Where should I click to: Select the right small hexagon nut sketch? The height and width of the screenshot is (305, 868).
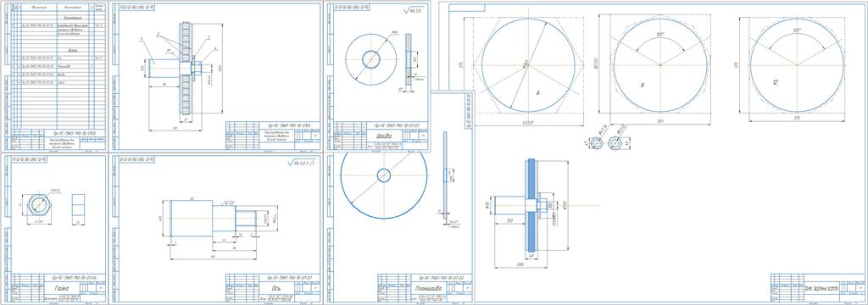click(x=614, y=143)
